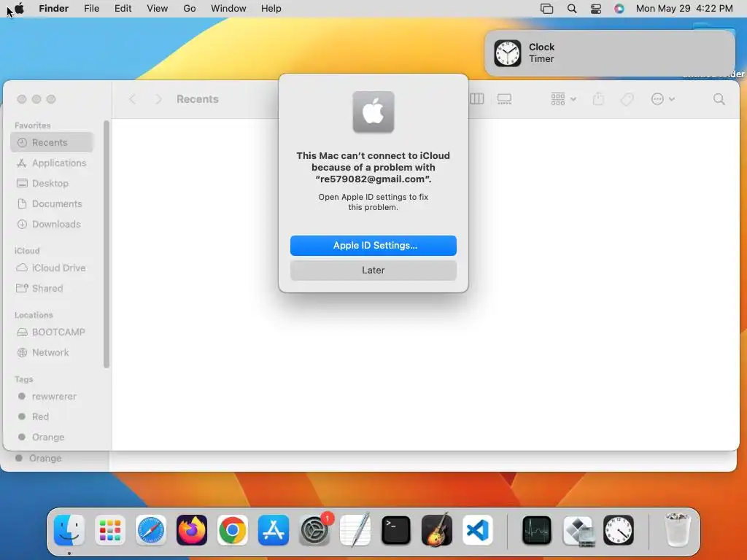Screen dimensions: 747x560
Task: Select the Red tag in sidebar
Action: [52, 416]
